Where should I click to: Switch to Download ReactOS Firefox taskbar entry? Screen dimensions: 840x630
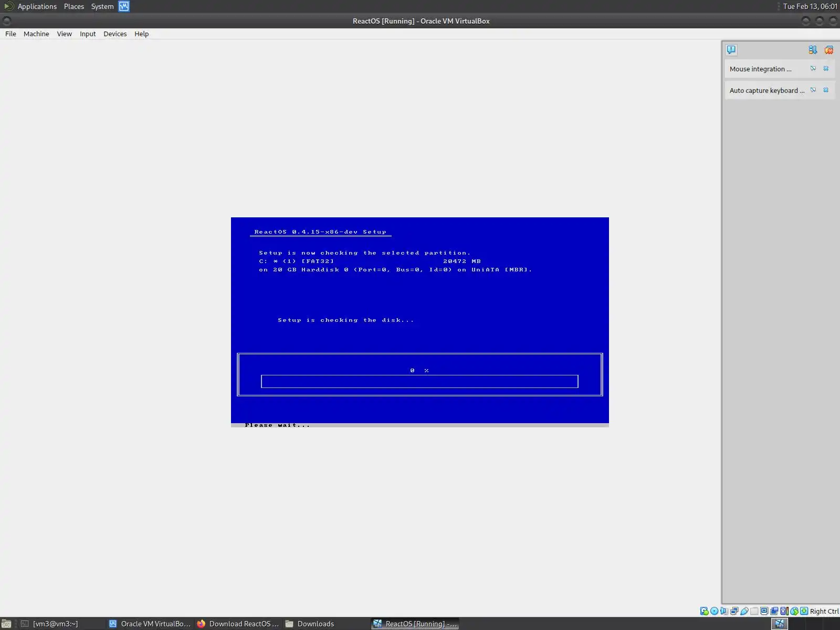238,624
